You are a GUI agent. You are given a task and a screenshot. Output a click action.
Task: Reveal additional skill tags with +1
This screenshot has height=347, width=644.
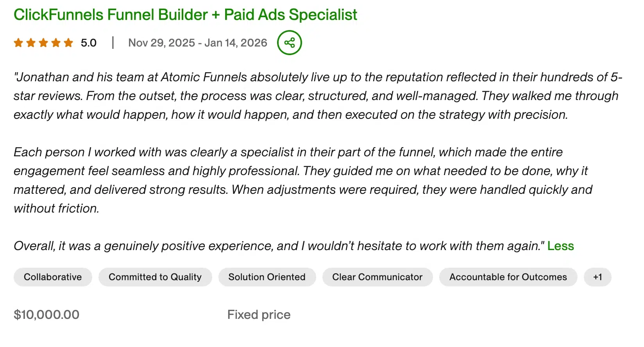[597, 277]
